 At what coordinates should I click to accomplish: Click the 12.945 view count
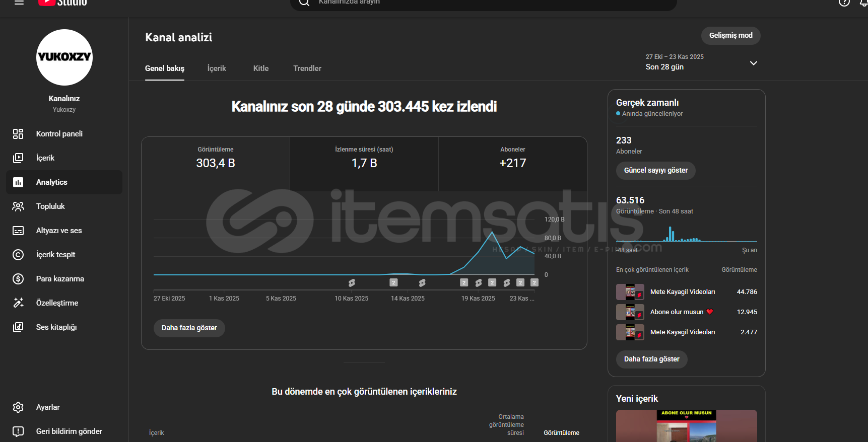747,312
